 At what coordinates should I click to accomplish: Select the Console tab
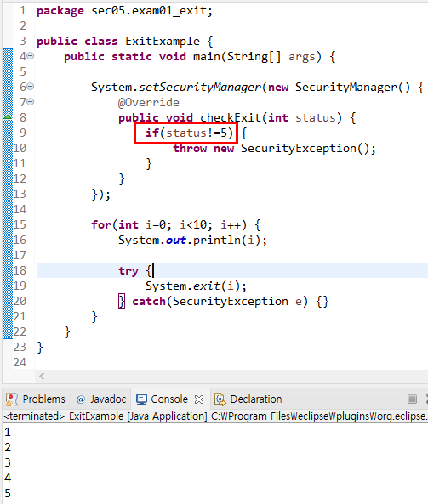tap(169, 399)
